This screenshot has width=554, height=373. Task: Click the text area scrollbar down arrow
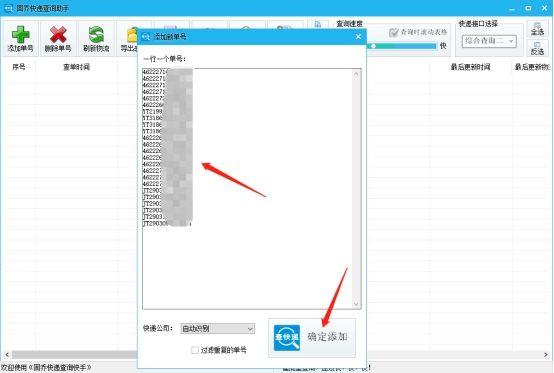click(x=356, y=304)
